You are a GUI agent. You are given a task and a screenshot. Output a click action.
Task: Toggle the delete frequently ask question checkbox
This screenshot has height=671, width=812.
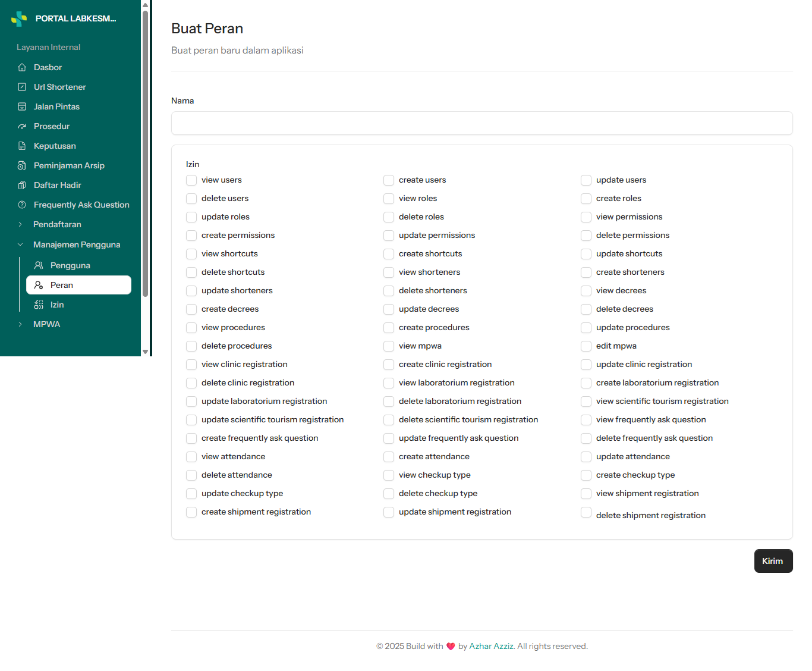coord(586,438)
